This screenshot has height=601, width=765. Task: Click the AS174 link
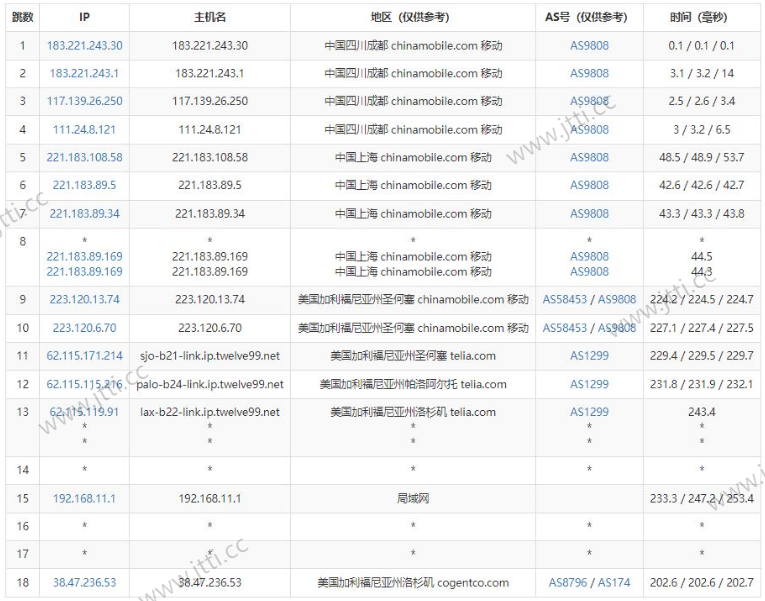[x=614, y=582]
